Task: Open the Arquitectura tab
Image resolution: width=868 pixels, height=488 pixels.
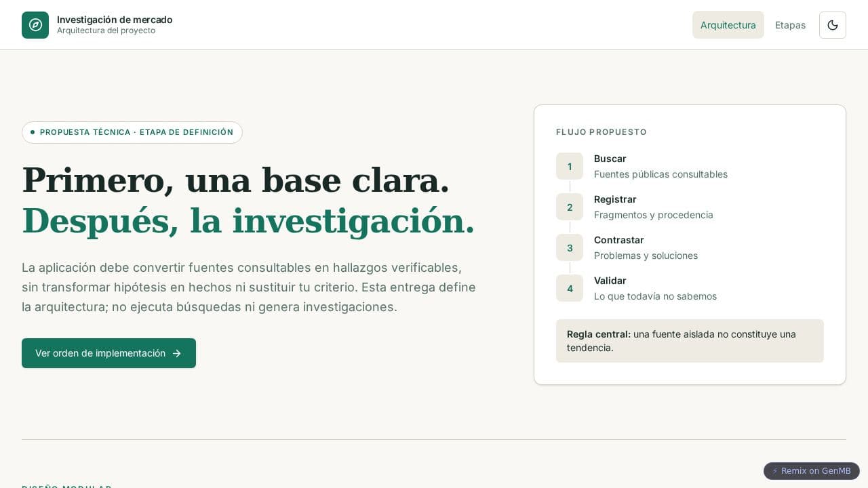Action: tap(728, 25)
